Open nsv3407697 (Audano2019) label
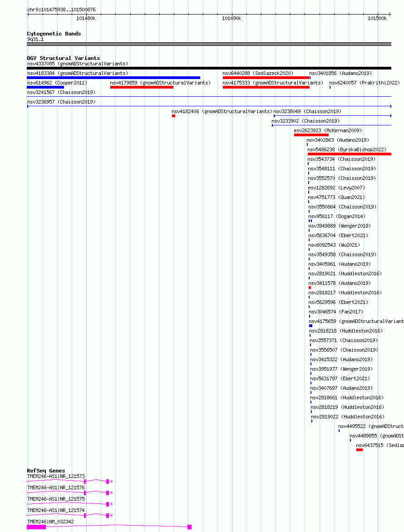The width and height of the screenshot is (404, 532). (x=341, y=388)
